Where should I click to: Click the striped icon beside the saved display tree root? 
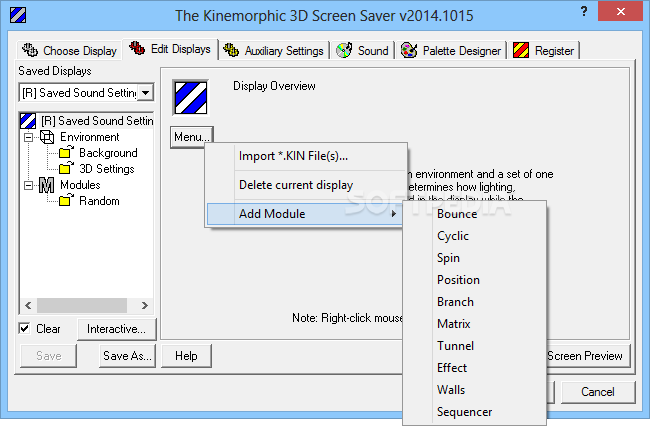[28, 121]
